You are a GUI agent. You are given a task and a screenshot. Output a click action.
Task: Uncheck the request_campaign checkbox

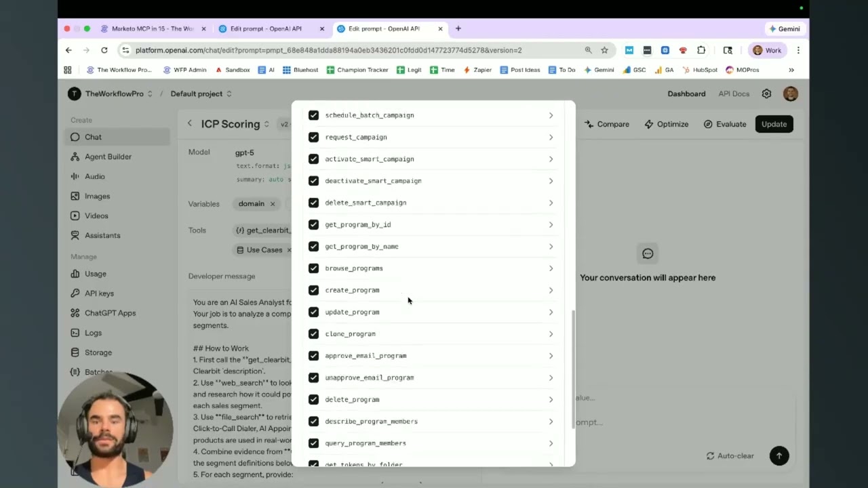313,137
